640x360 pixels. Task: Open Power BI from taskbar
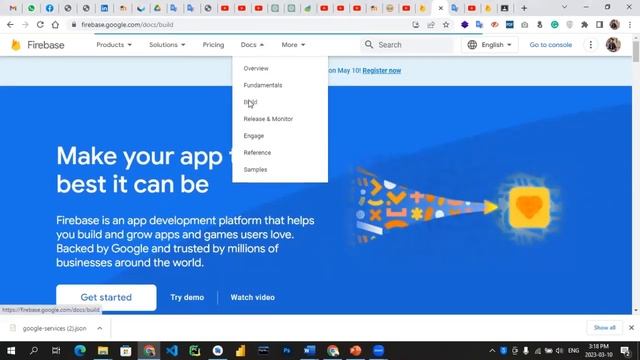click(240, 351)
